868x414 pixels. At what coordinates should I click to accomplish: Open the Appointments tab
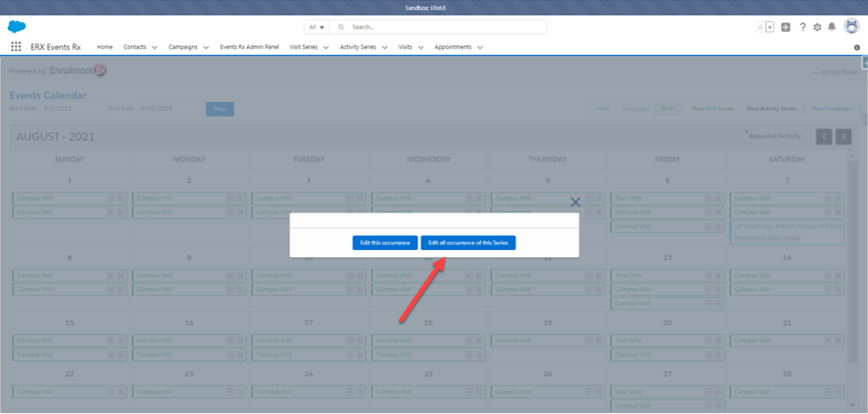click(x=453, y=47)
